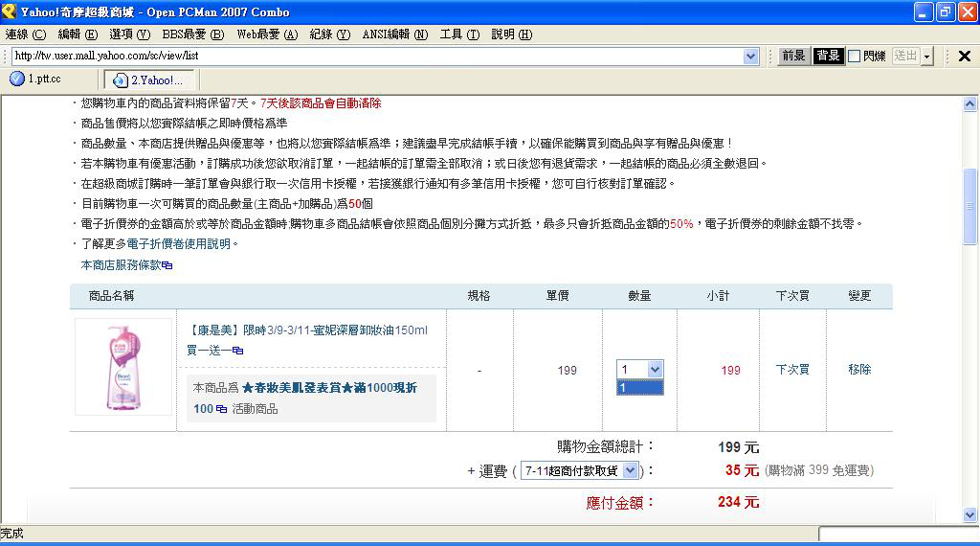Open the 編輯 (E) menu
The height and width of the screenshot is (546, 980).
[x=78, y=34]
